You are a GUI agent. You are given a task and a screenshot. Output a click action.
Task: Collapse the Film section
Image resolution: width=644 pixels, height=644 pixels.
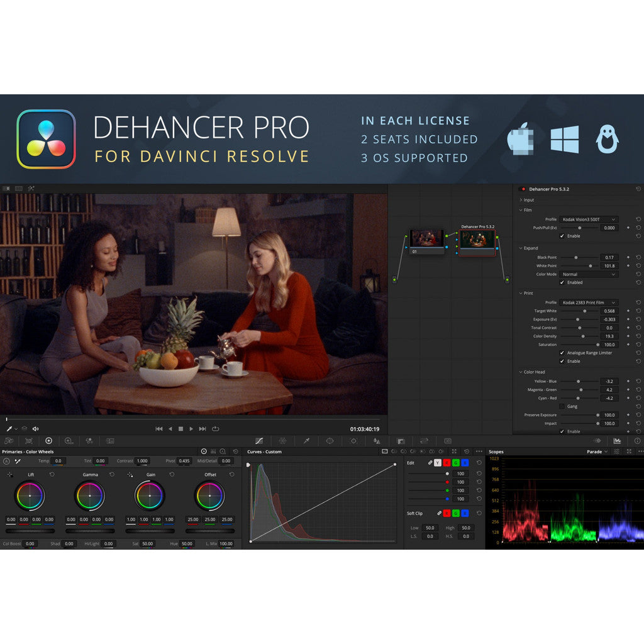521,210
